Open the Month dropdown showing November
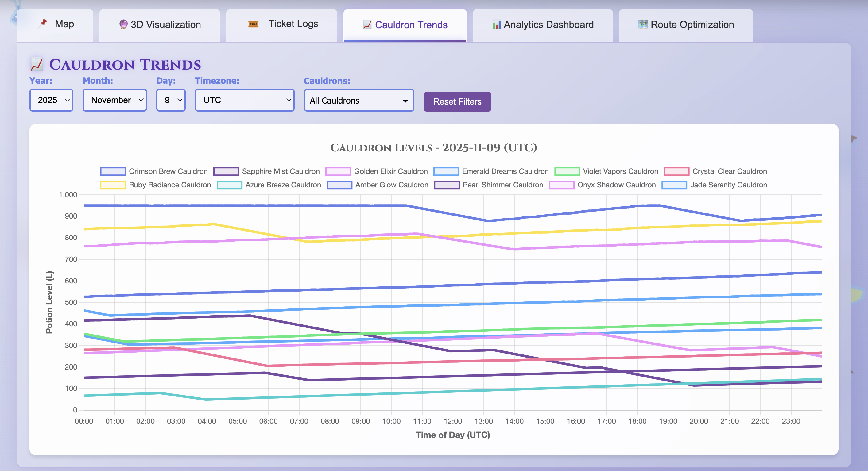Viewport: 868px width, 471px height. coord(114,100)
